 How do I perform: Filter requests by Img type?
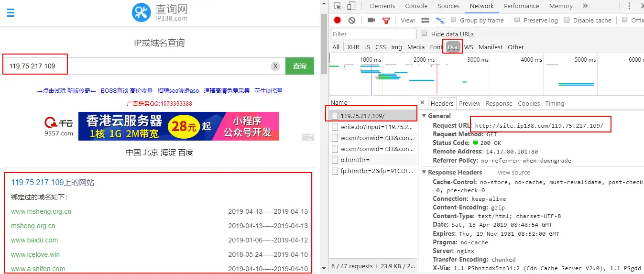[x=396, y=47]
